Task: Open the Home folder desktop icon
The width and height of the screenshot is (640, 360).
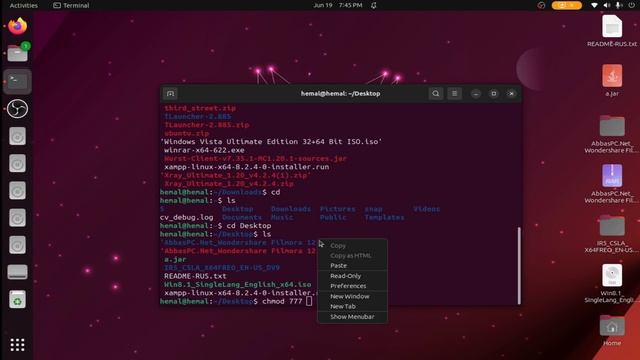Action: (x=612, y=330)
